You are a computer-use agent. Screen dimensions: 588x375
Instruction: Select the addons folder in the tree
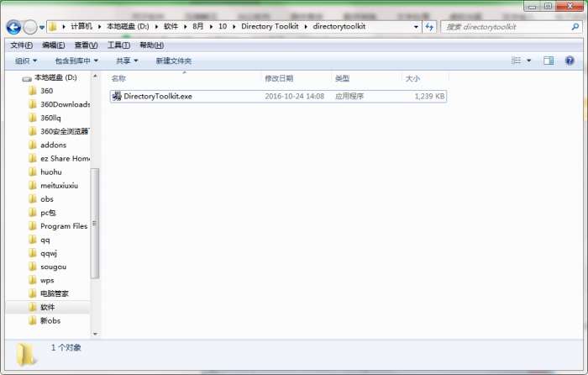click(53, 145)
